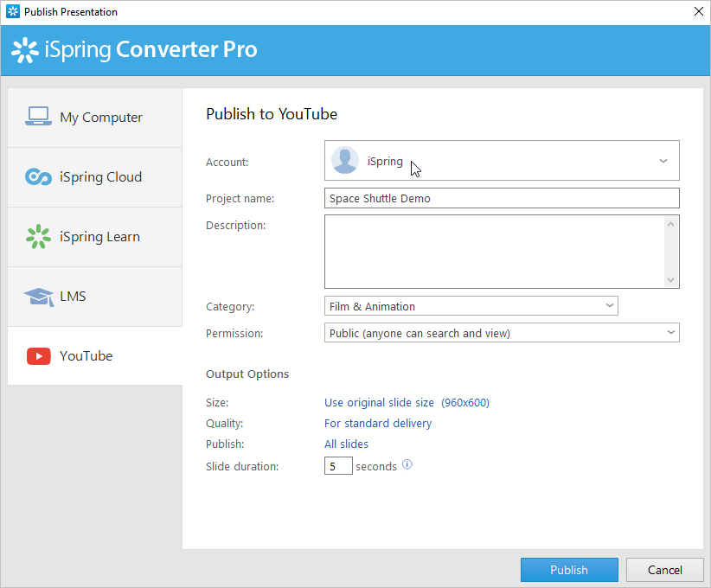Click the Project name field
The height and width of the screenshot is (588, 711).
502,198
